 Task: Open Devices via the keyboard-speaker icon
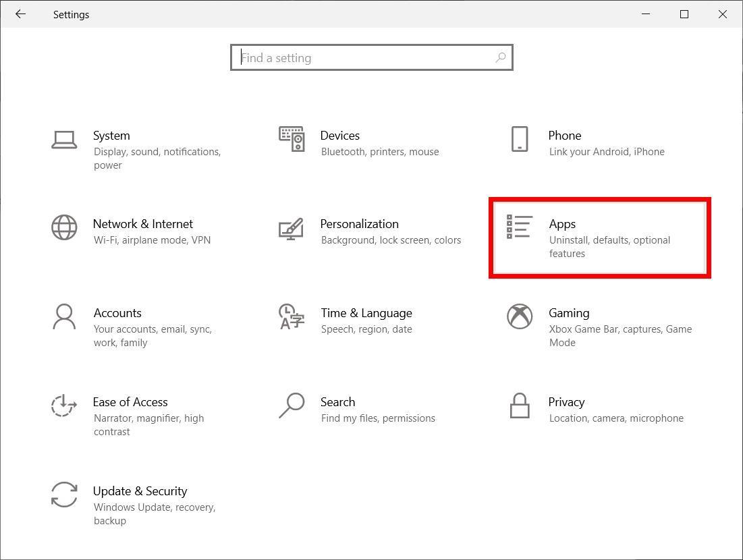pos(292,139)
